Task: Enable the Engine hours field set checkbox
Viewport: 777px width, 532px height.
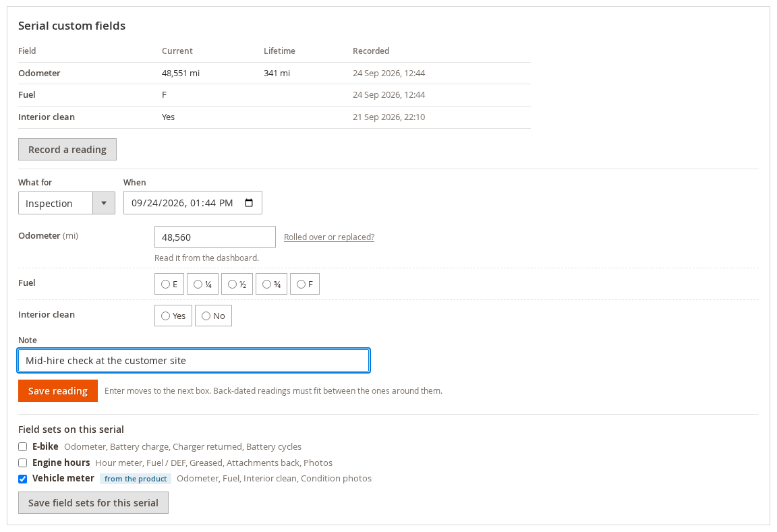Action: (23, 463)
